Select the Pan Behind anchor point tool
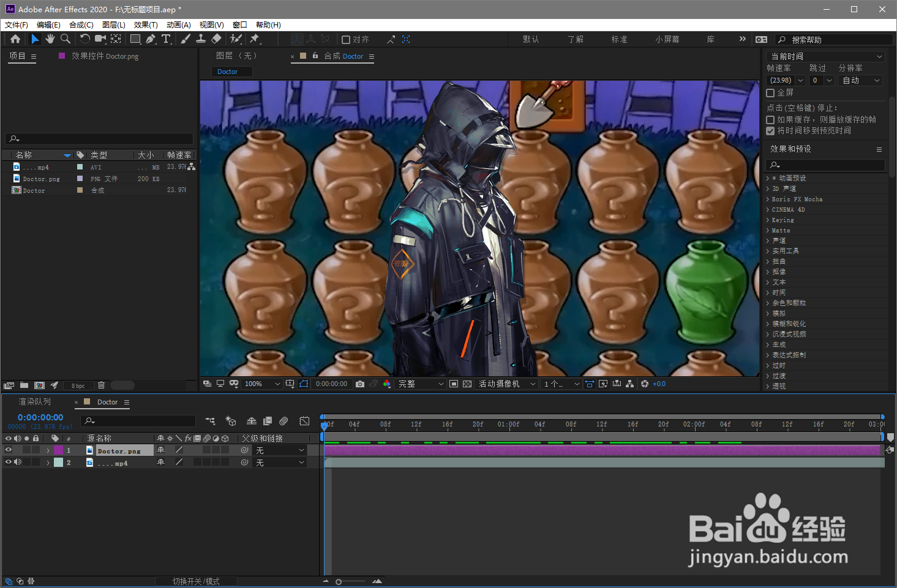 [116, 39]
